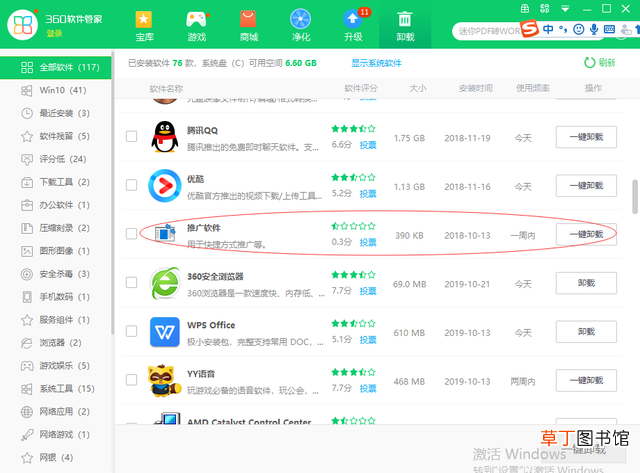Screen dimensions: 640x473
Task: Open the 商城 shopping bag tab
Action: point(249,26)
